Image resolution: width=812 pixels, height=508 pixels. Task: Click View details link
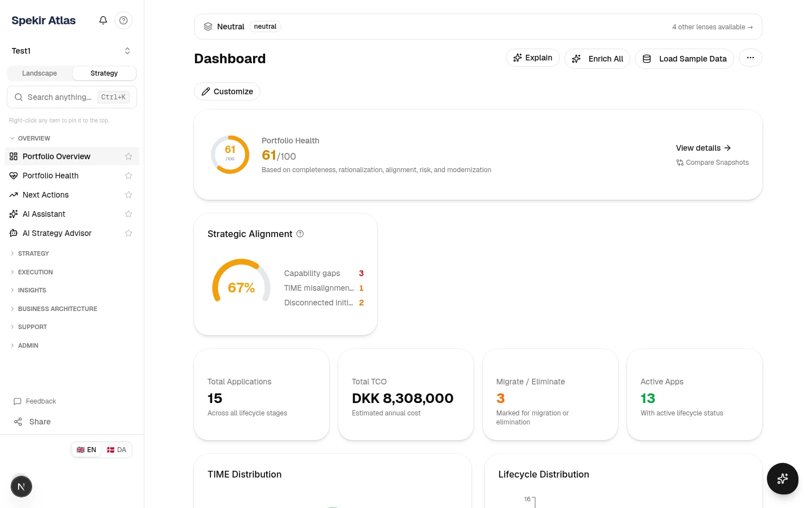pos(704,148)
